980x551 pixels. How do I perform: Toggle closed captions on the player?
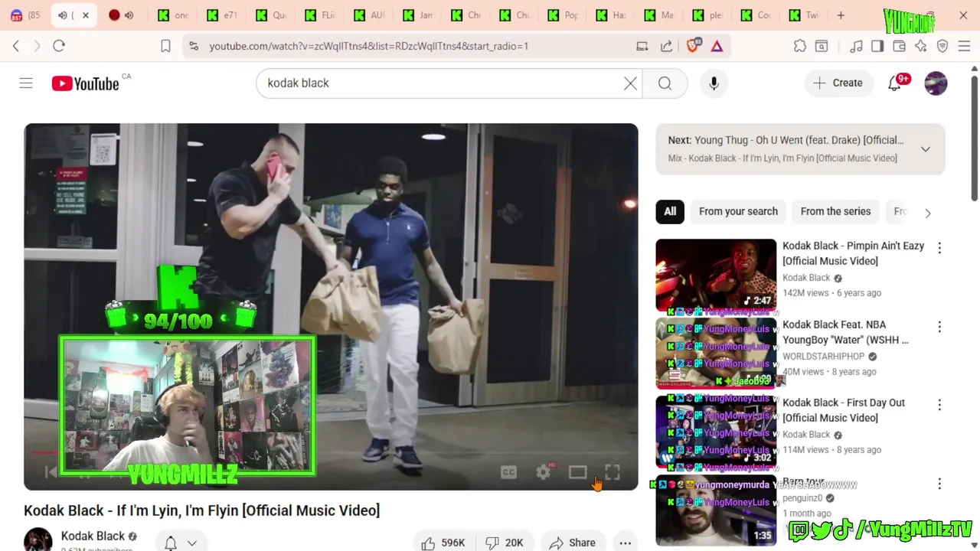(x=508, y=473)
